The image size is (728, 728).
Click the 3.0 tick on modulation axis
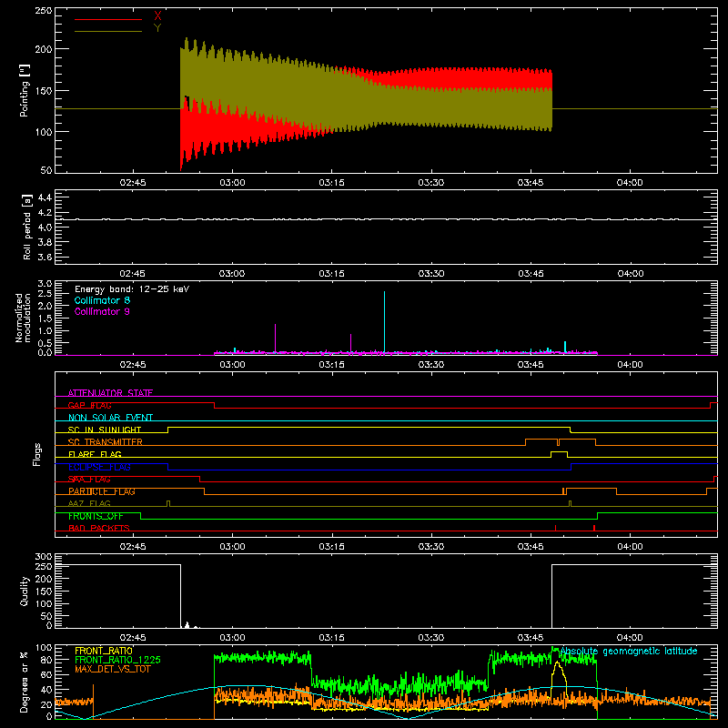(x=45, y=284)
